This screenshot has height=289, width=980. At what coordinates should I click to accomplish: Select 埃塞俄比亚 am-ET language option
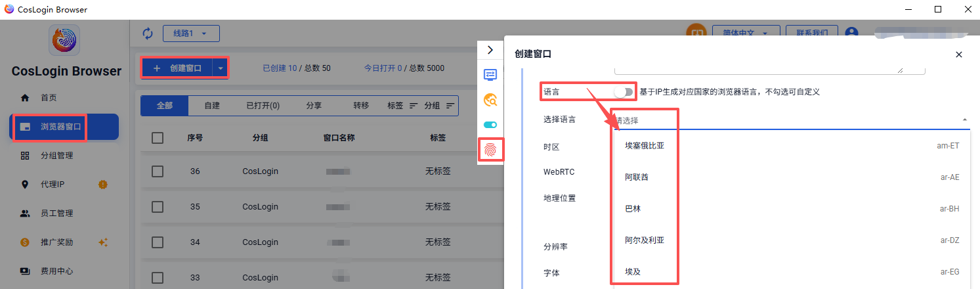792,146
